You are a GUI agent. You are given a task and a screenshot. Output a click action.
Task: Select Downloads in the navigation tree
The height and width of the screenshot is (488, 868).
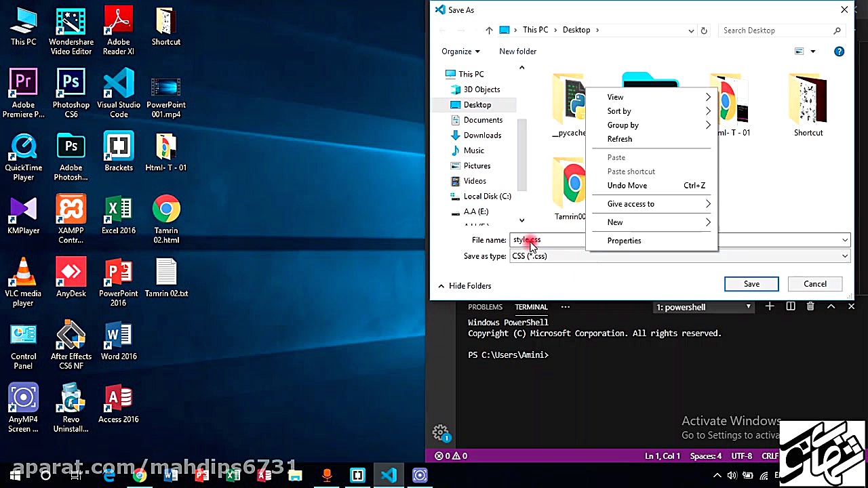pyautogui.click(x=482, y=136)
